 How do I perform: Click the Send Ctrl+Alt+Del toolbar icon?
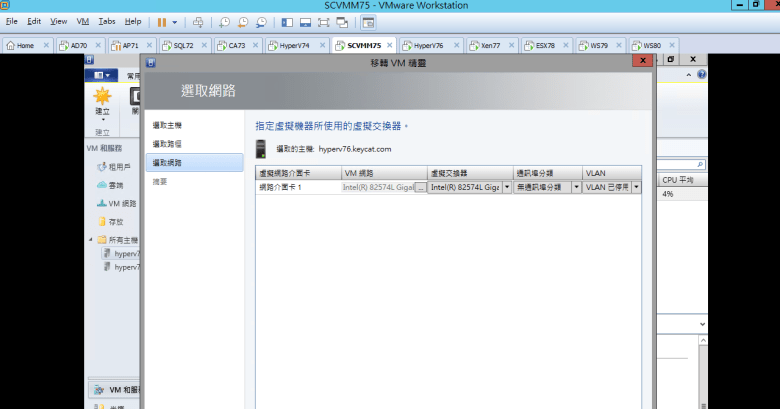click(198, 21)
